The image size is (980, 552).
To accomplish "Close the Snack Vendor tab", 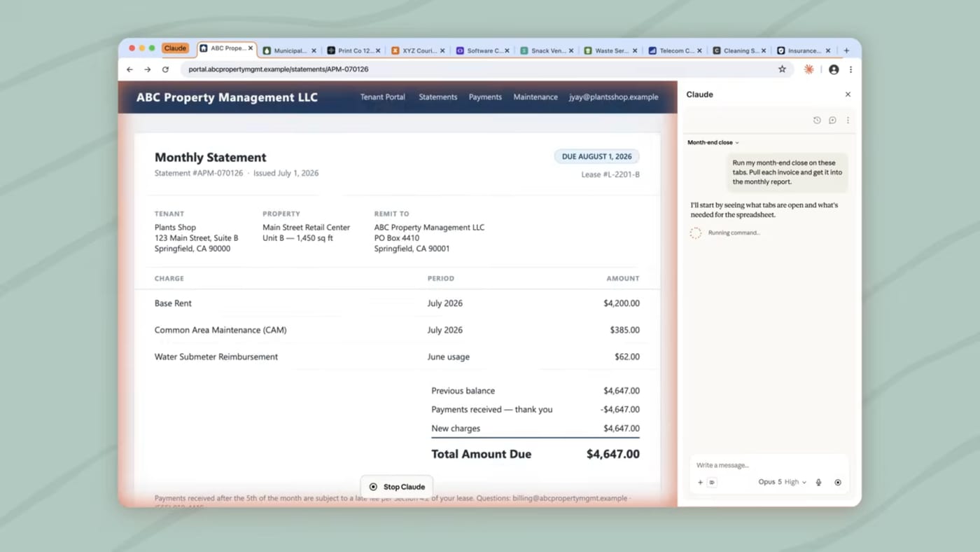I will (571, 50).
